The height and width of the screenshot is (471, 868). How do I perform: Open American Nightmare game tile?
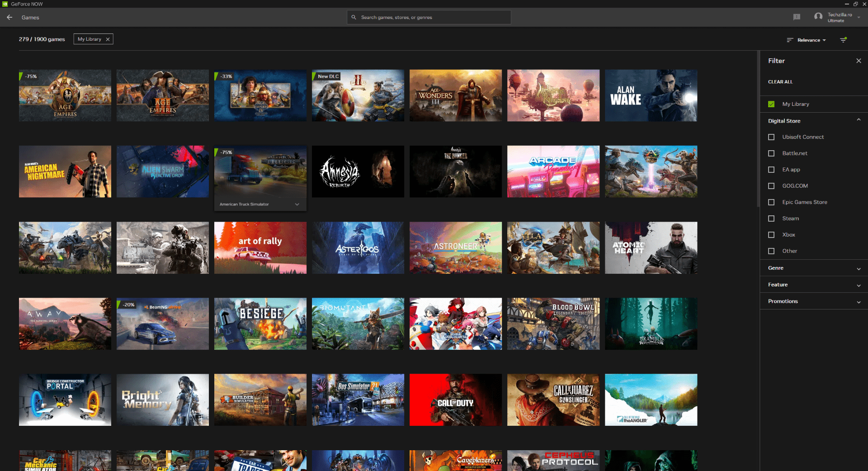tap(65, 171)
